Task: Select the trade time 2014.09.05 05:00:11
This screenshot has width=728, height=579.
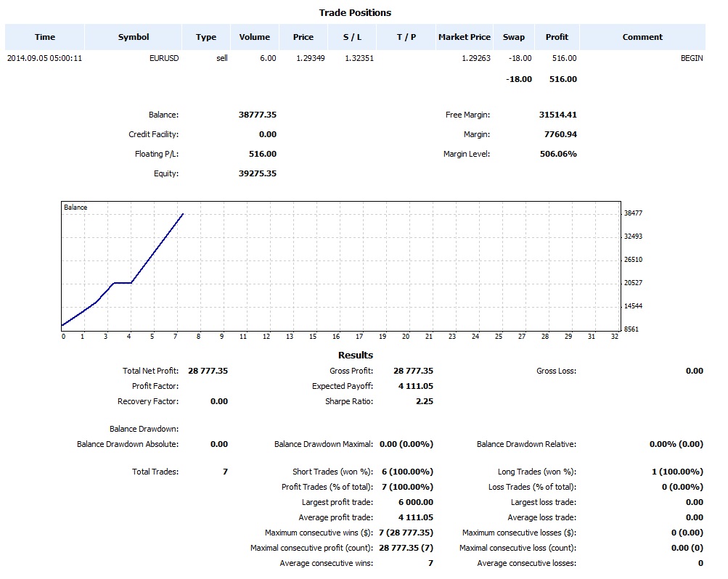Action: pyautogui.click(x=44, y=58)
